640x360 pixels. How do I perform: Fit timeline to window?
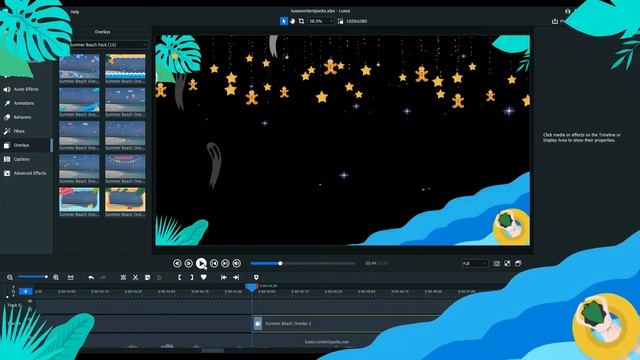point(71,278)
